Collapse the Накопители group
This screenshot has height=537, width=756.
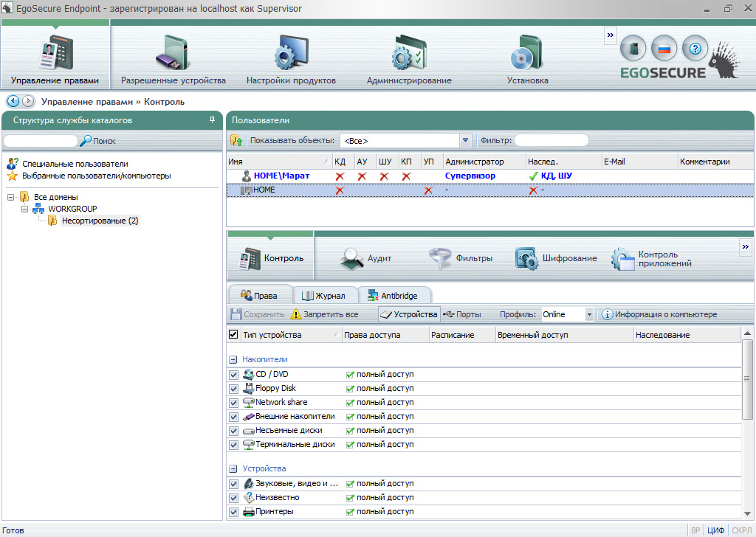point(233,359)
